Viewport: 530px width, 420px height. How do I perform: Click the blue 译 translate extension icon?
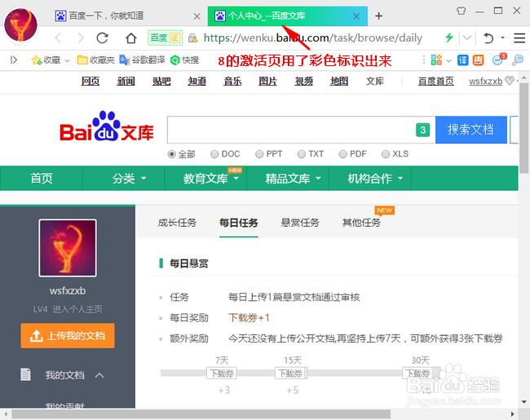pos(463,60)
